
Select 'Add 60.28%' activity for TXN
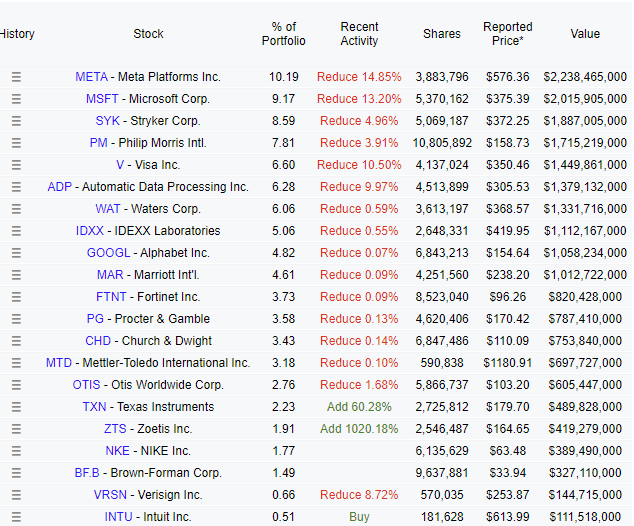359,407
